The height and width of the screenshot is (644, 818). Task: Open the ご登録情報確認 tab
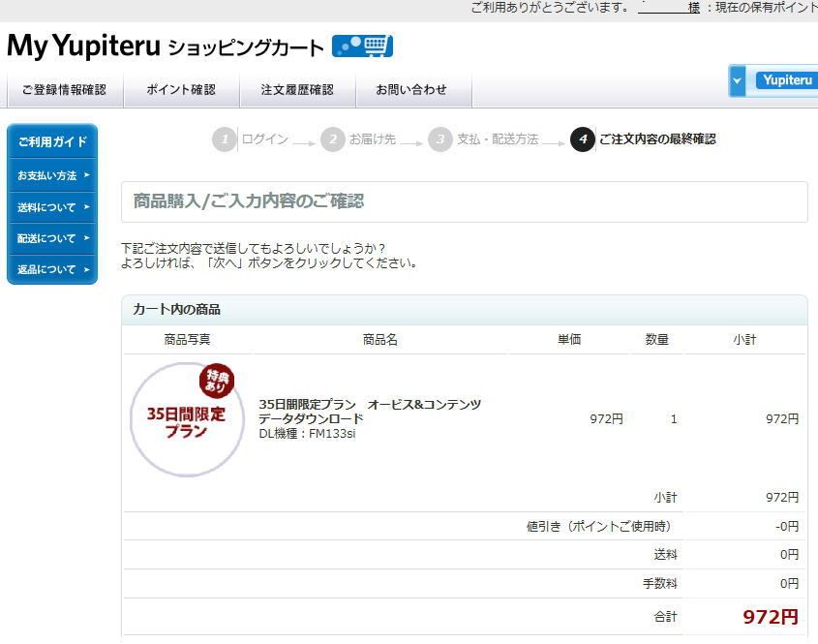(65, 90)
